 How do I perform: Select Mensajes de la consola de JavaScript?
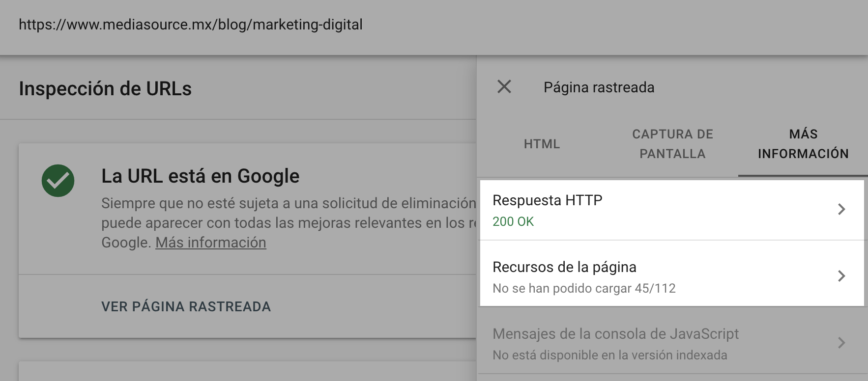[615, 334]
